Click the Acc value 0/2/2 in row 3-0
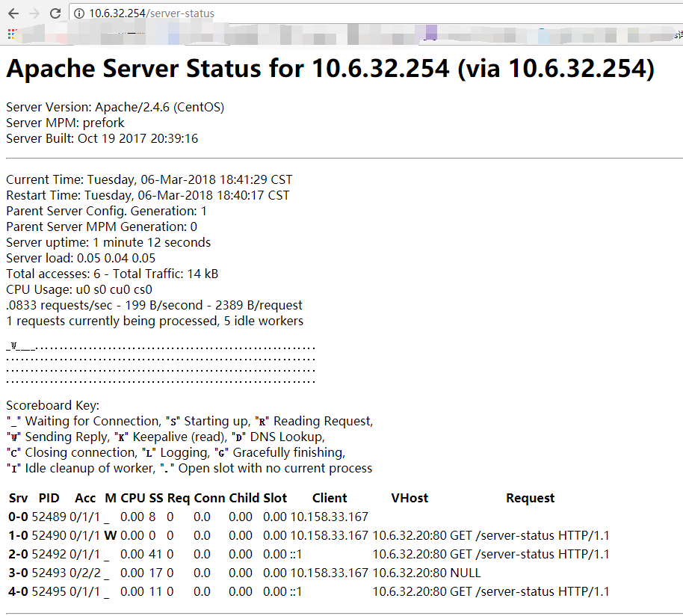Viewport: 683px width, 616px height. pos(85,573)
